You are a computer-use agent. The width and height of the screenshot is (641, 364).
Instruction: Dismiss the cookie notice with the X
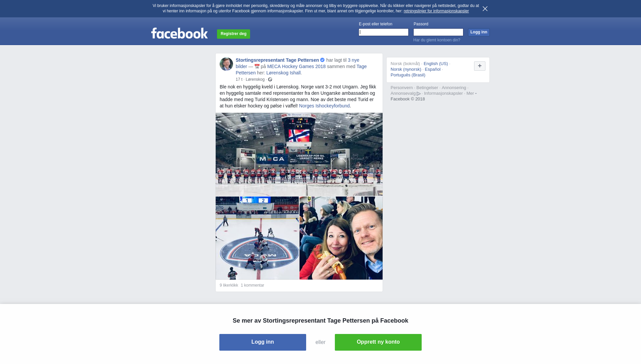click(x=485, y=9)
